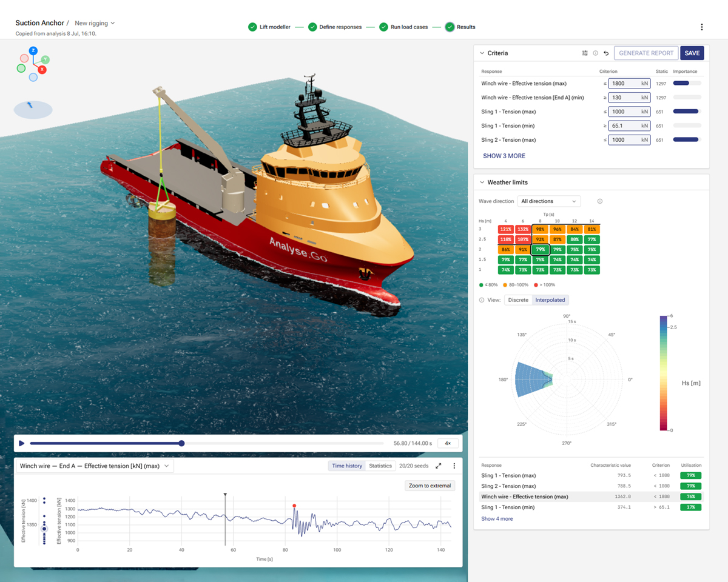Expand Show 3 more criteria

click(504, 156)
